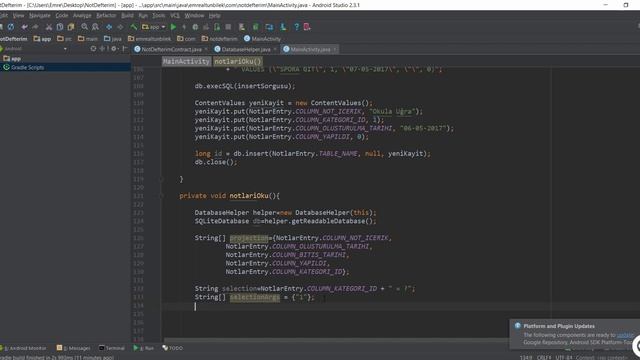Click the main breadcrumb folder

(88, 39)
